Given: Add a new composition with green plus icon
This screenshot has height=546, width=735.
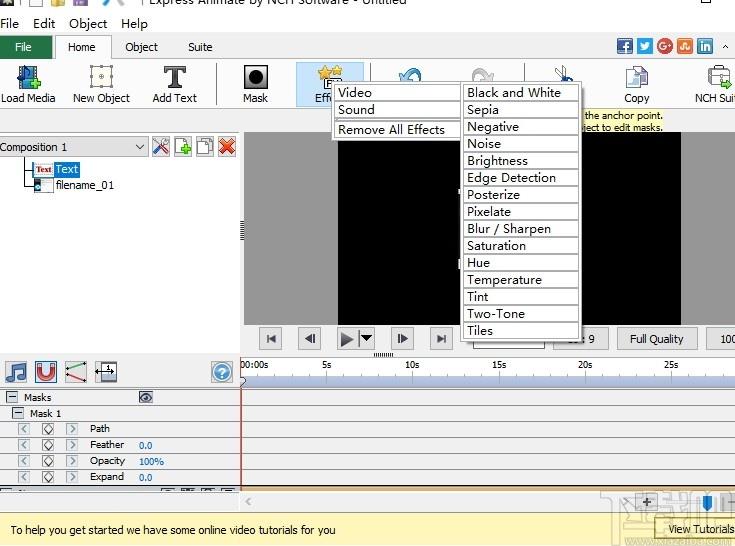Looking at the screenshot, I should (x=183, y=147).
